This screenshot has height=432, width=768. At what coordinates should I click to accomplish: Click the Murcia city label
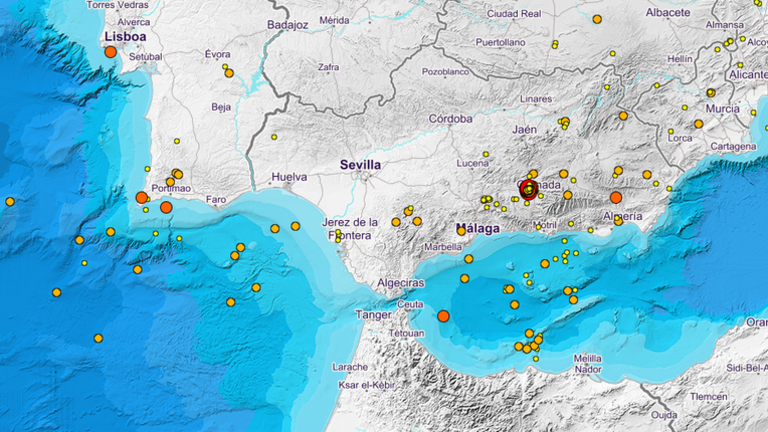[x=722, y=109]
